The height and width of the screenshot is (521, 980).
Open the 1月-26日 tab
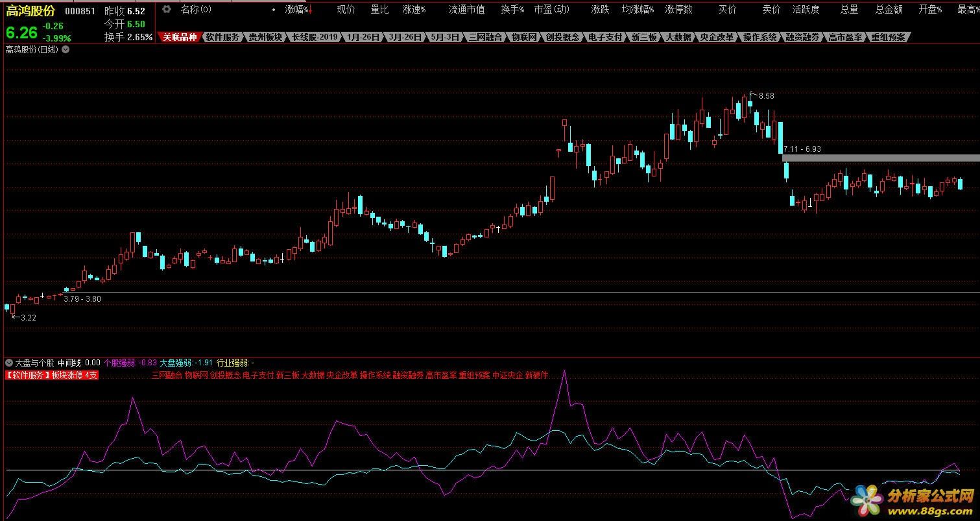[363, 37]
